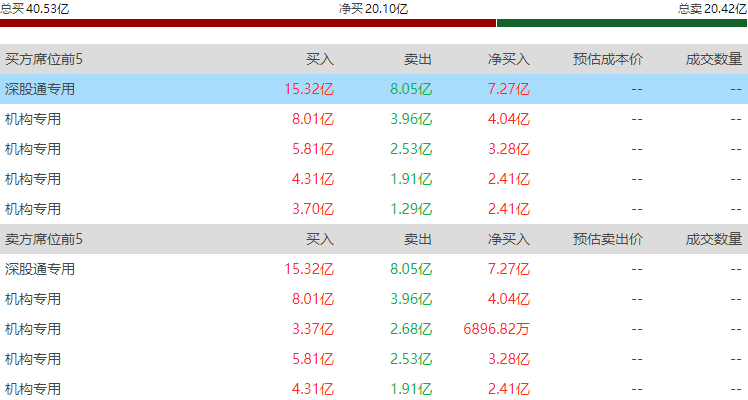Select buyer-section 机构专用 seat with 8.01亿
This screenshot has height=400, width=748.
[33, 119]
